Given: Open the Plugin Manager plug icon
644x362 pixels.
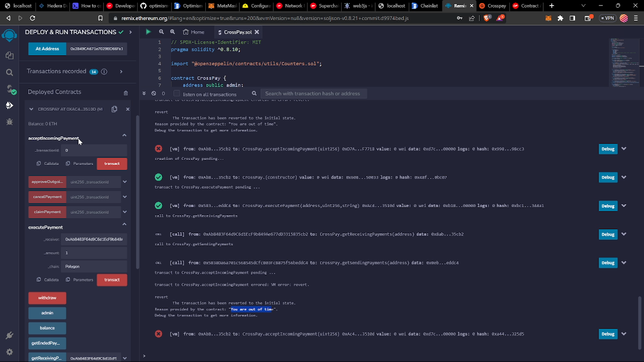Looking at the screenshot, I should pyautogui.click(x=9, y=336).
